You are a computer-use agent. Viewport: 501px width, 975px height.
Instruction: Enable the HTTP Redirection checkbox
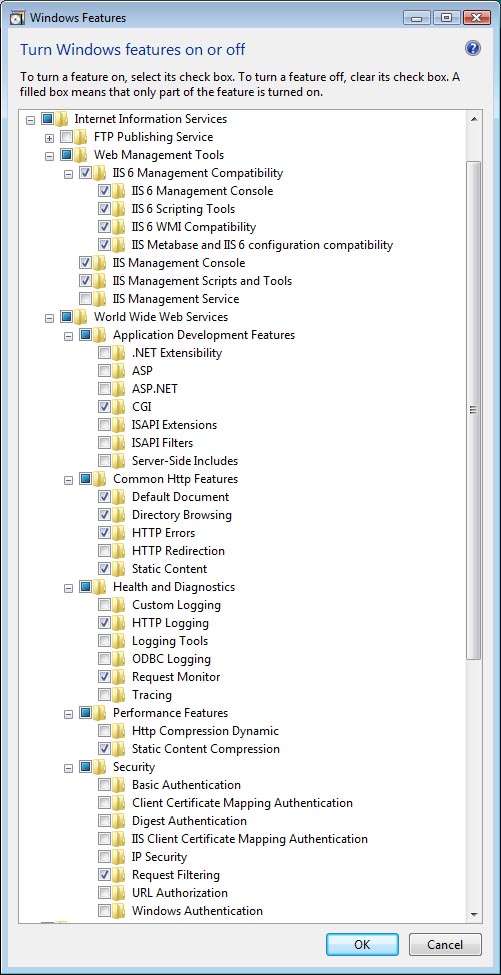(104, 551)
